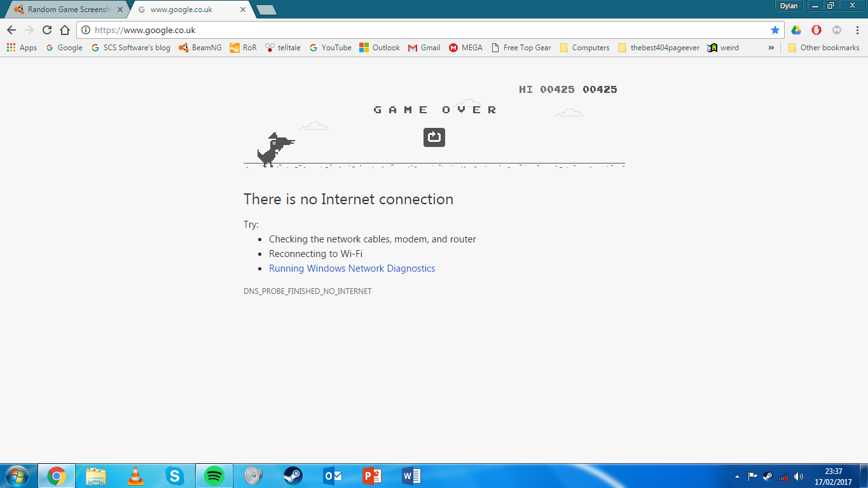The height and width of the screenshot is (488, 868).
Task: Click Checking the network cables suggestion
Action: (x=373, y=239)
